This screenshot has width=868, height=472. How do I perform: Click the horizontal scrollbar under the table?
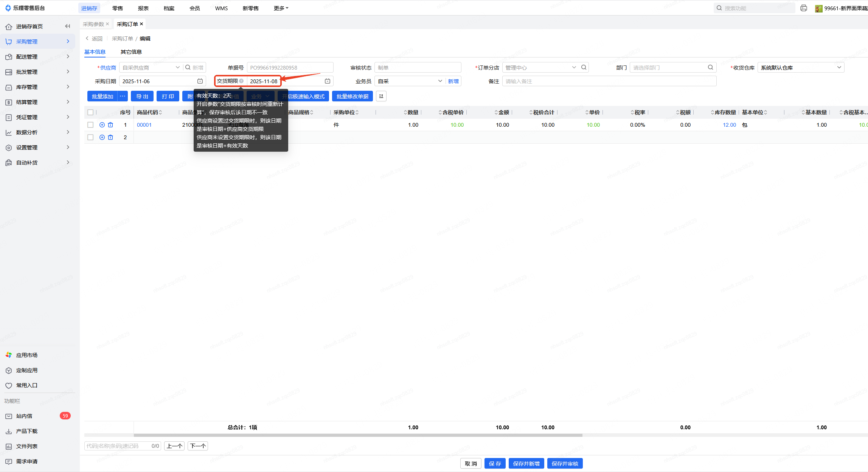pyautogui.click(x=358, y=435)
